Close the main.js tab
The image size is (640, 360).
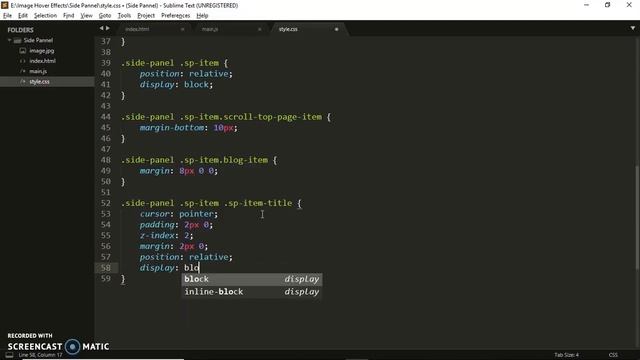coord(260,29)
